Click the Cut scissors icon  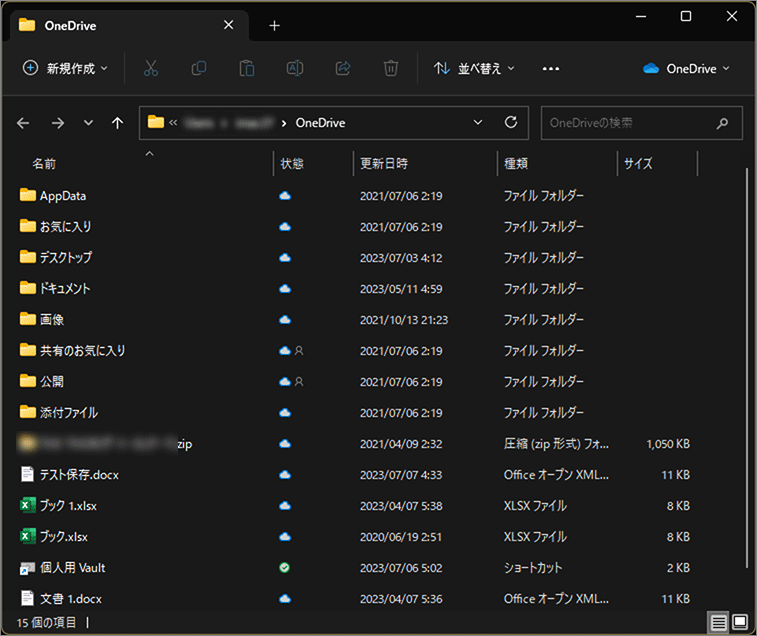click(151, 69)
